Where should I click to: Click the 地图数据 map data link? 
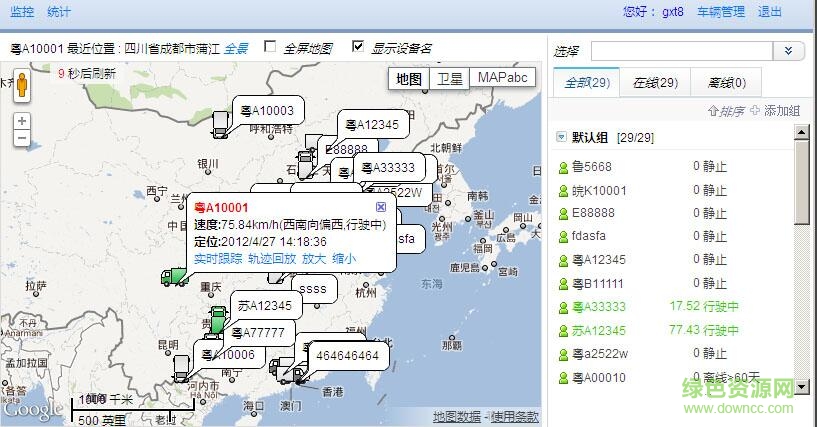pos(456,417)
